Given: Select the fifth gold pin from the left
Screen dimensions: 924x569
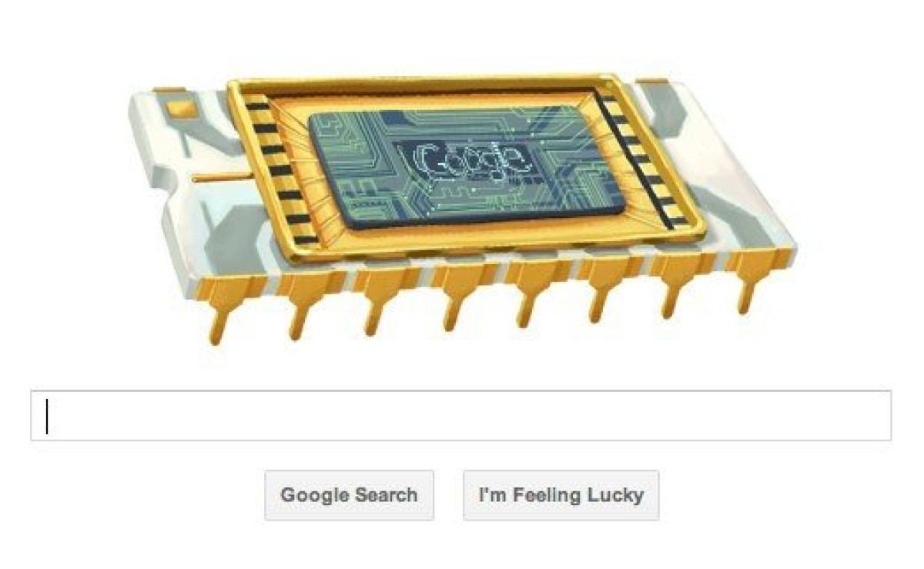Looking at the screenshot, I should pyautogui.click(x=530, y=291).
